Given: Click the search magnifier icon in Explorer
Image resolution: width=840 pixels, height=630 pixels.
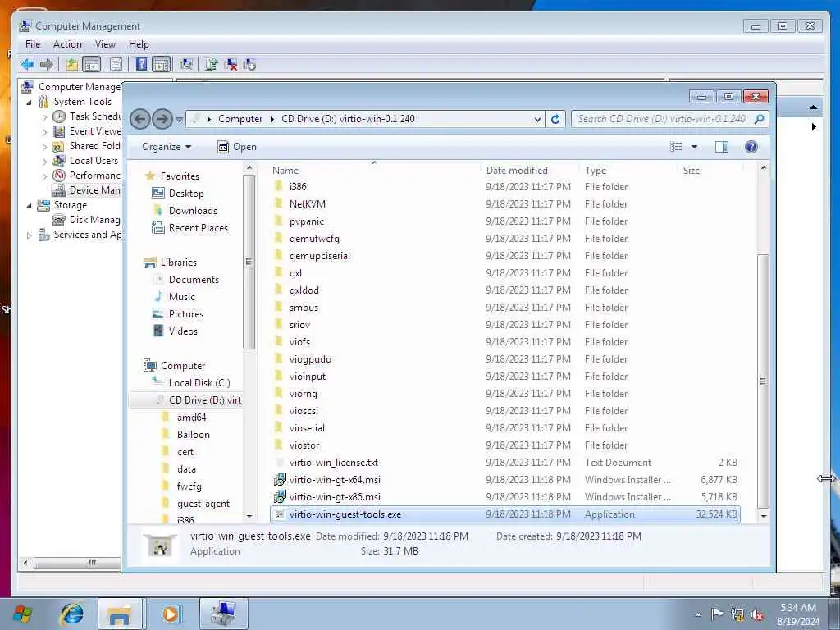Looking at the screenshot, I should point(759,119).
